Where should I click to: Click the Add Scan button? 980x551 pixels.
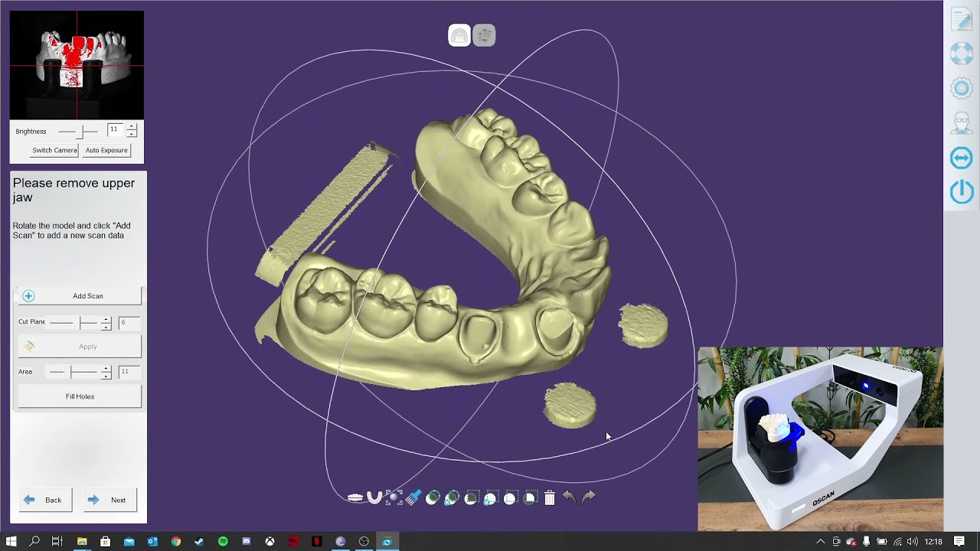tap(80, 295)
